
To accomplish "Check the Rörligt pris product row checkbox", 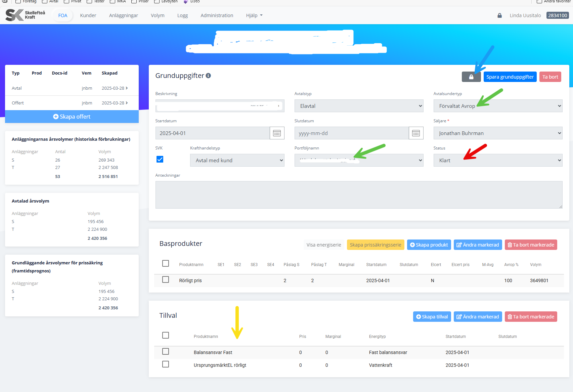I will pos(166,279).
